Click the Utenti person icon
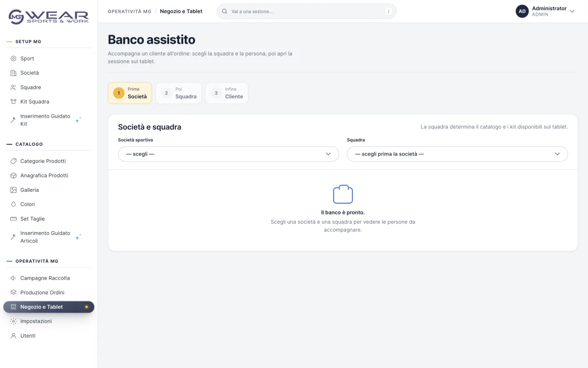The height and width of the screenshot is (368, 588). [x=13, y=336]
